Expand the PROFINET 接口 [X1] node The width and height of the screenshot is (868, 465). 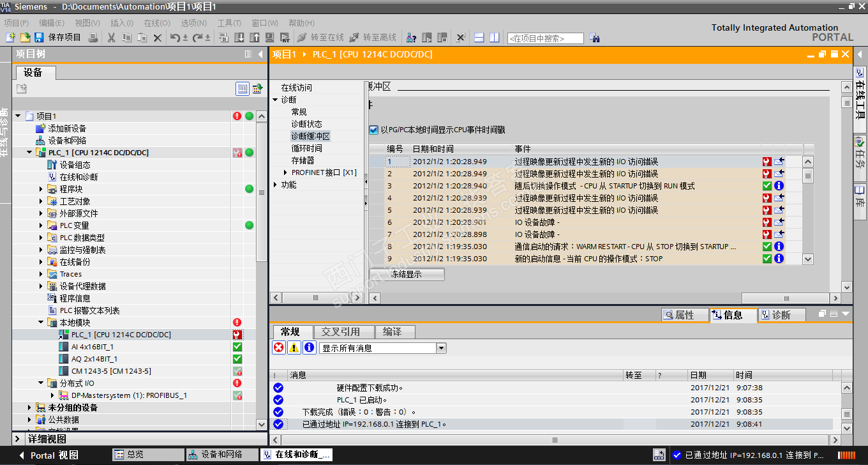[x=285, y=172]
